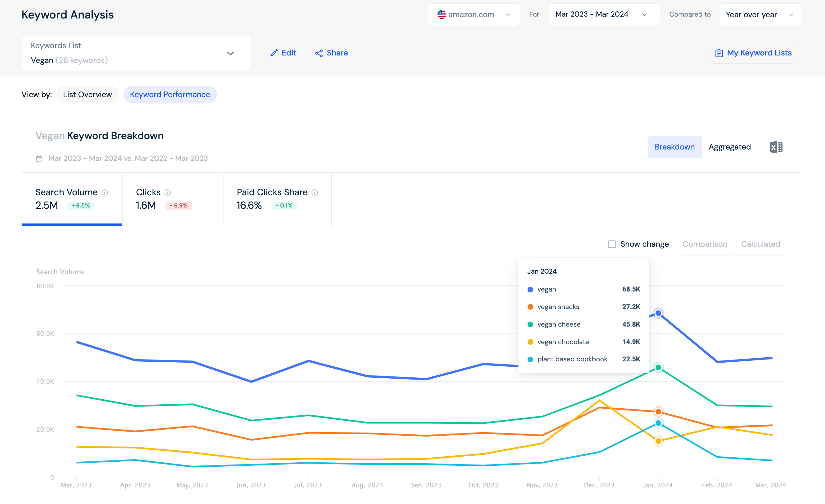
Task: Click the pencil Edit icon
Action: pyautogui.click(x=274, y=53)
